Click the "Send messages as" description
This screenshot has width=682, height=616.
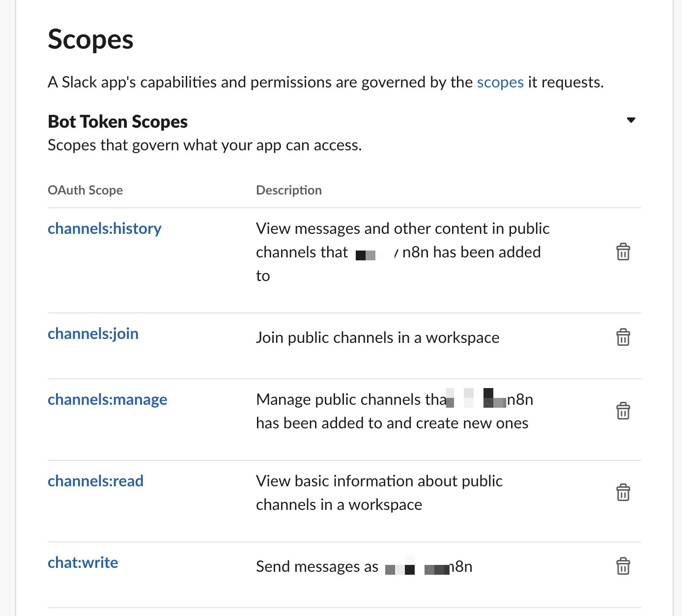point(317,566)
